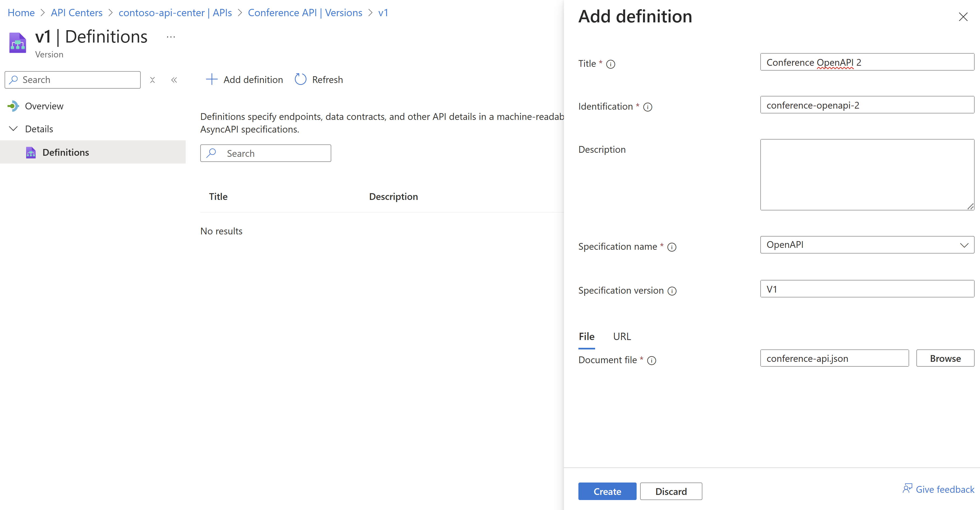Click the search clear X icon
The height and width of the screenshot is (510, 980).
tap(152, 79)
